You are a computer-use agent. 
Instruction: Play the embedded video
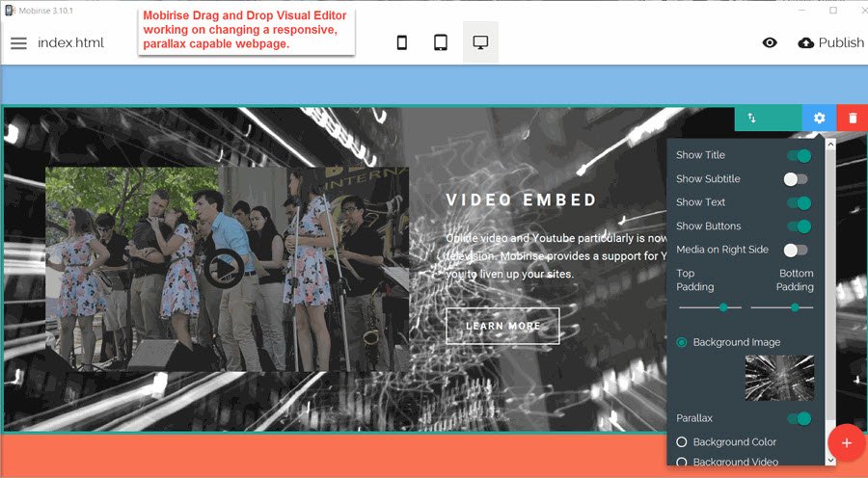pyautogui.click(x=224, y=269)
